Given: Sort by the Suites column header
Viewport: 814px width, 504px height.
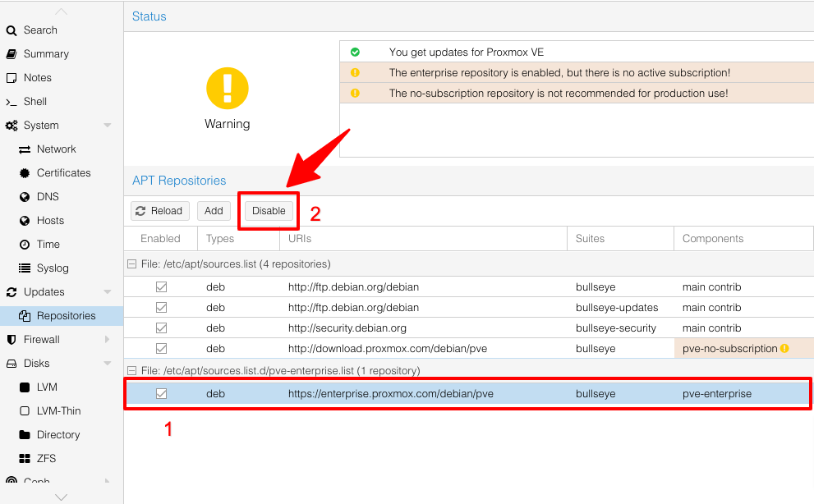Looking at the screenshot, I should coord(590,239).
